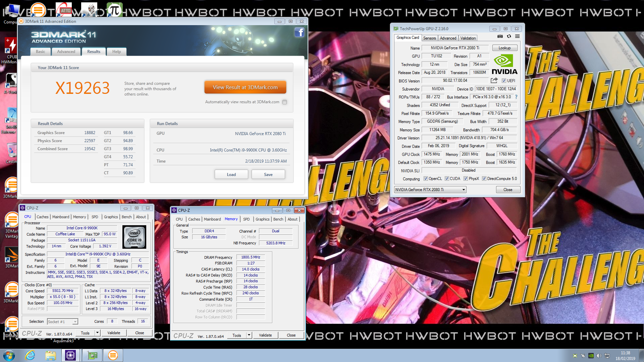644x362 pixels.
Task: Click the Intel Core i9 logo in CPU-Z
Action: coord(135,237)
